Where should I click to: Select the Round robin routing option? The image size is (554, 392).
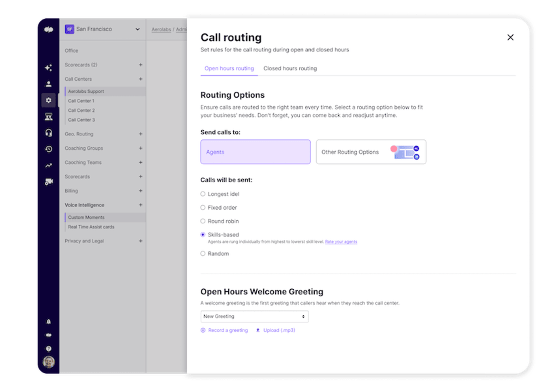[203, 221]
